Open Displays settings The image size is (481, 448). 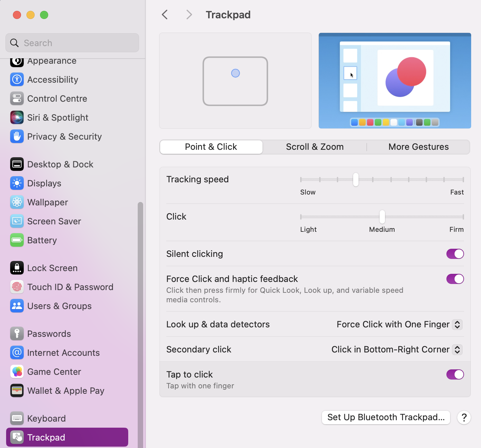tap(17, 183)
